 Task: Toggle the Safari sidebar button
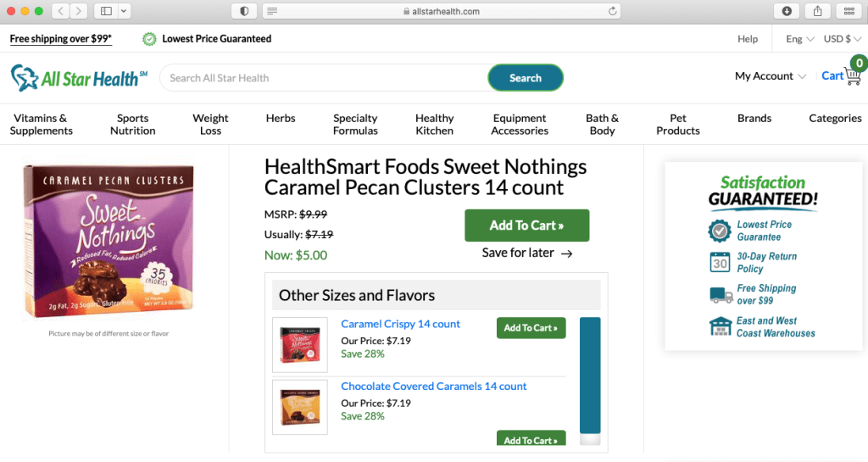(106, 11)
